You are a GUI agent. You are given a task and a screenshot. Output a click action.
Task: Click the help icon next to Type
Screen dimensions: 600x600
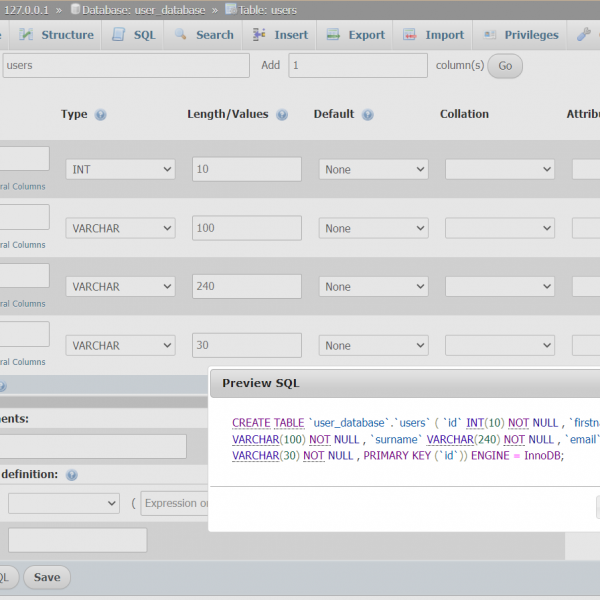100,115
